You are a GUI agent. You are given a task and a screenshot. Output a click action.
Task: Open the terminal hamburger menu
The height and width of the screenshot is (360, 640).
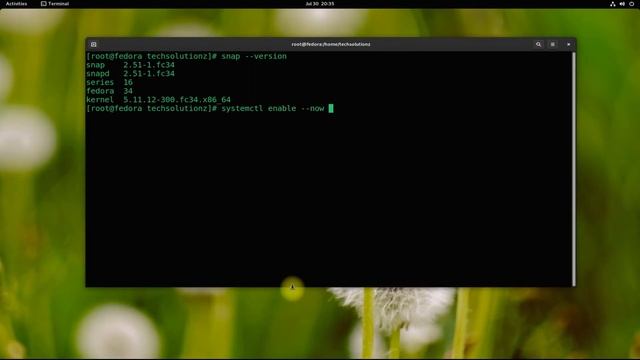pyautogui.click(x=553, y=44)
